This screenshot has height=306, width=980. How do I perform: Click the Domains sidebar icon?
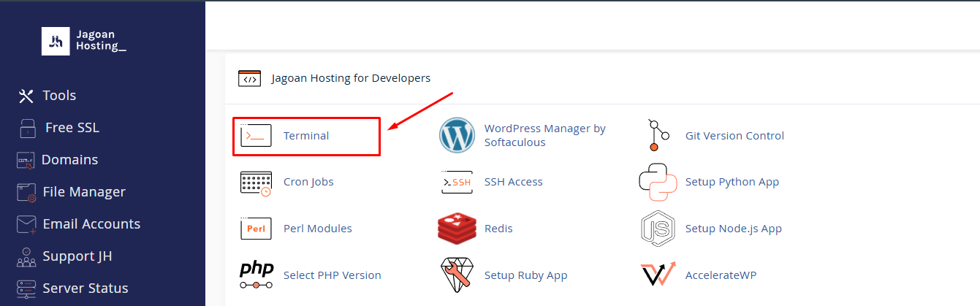26,160
